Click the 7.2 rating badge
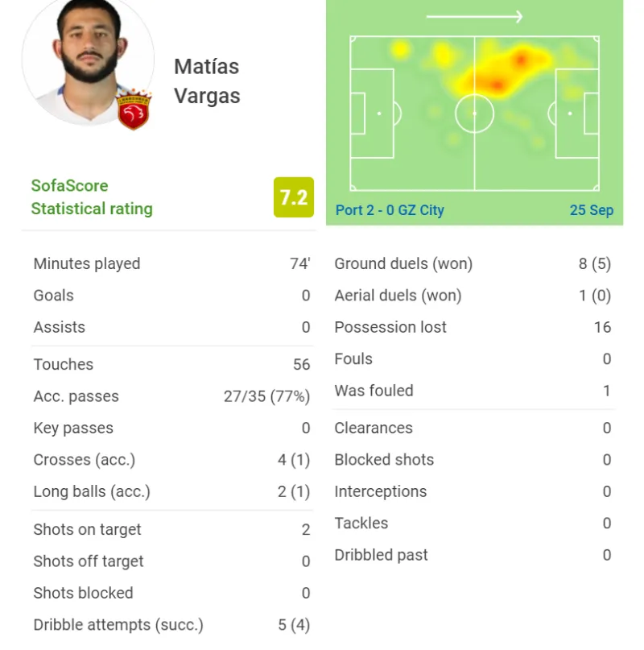This screenshot has height=650, width=644. click(x=294, y=197)
